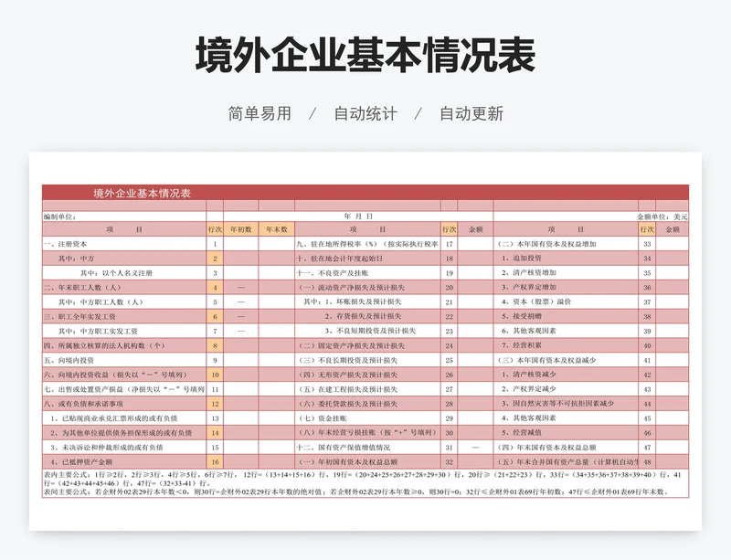
Task: Click the cell '（七）资金挂账'
Action: click(367, 418)
